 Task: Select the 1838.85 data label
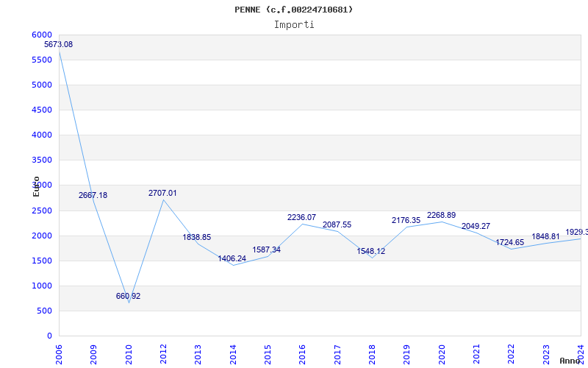(x=197, y=237)
